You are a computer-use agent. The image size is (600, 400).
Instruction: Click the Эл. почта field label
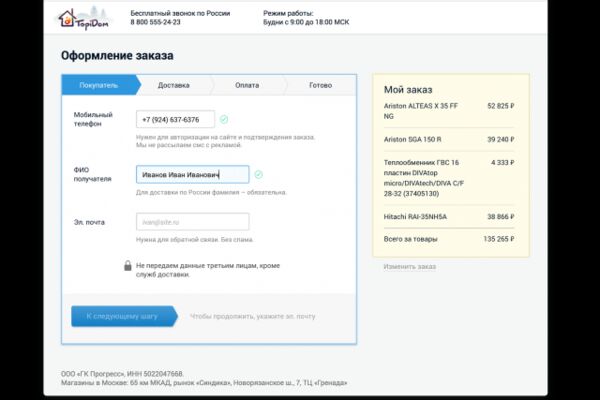pyautogui.click(x=89, y=222)
